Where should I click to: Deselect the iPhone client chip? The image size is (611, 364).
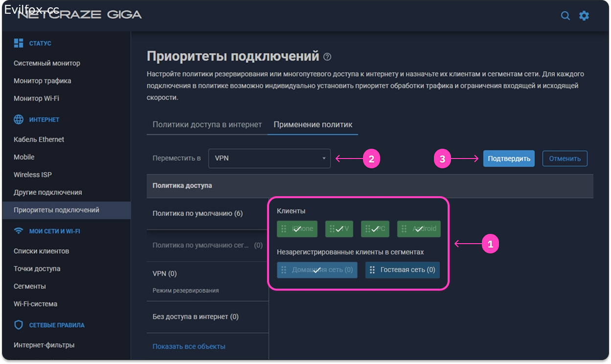pyautogui.click(x=297, y=229)
